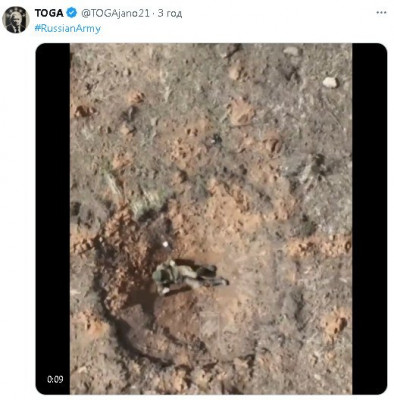The width and height of the screenshot is (394, 400).
Task: Open the @TOGAjano21 handle link
Action: [x=115, y=13]
